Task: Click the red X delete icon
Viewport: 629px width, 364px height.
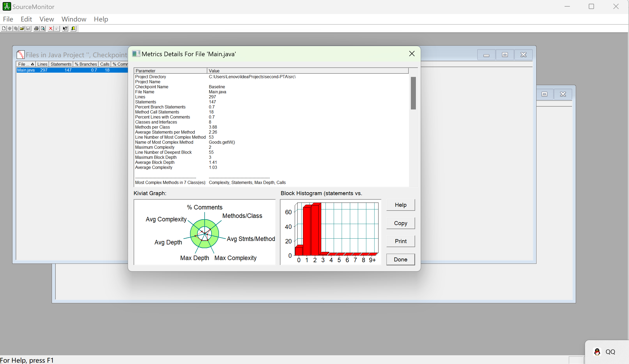Action: point(51,28)
